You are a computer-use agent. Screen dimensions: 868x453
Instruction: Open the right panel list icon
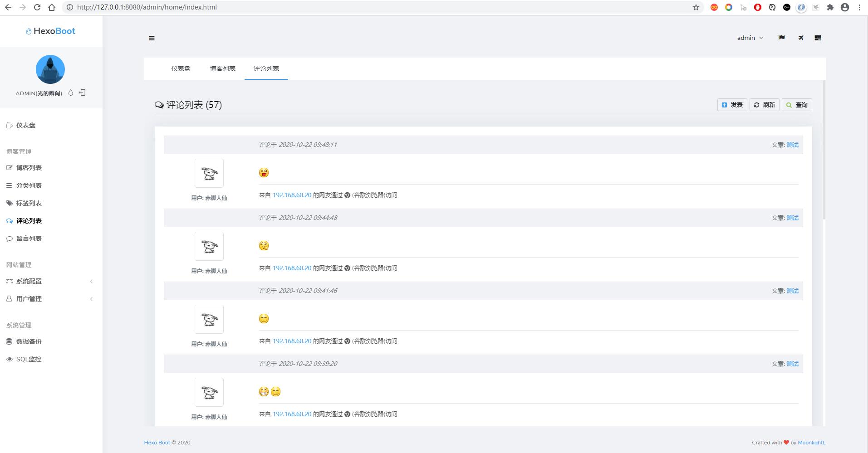[x=818, y=38]
